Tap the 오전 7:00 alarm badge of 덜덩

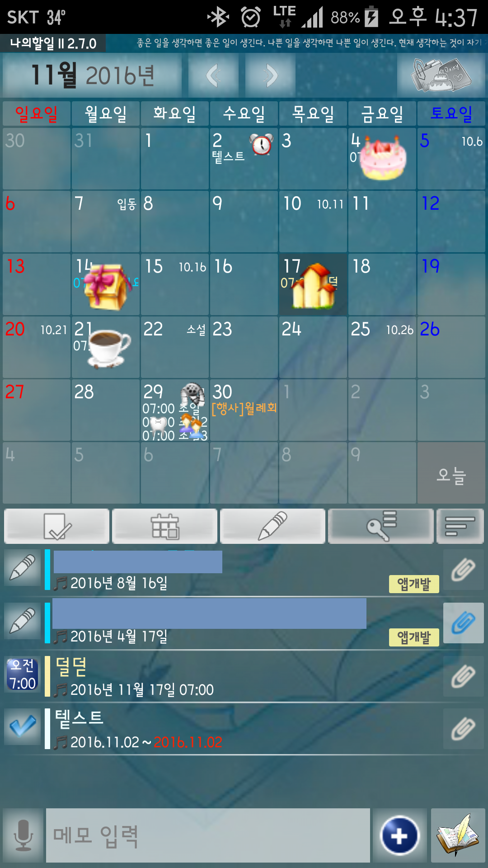coord(23,674)
